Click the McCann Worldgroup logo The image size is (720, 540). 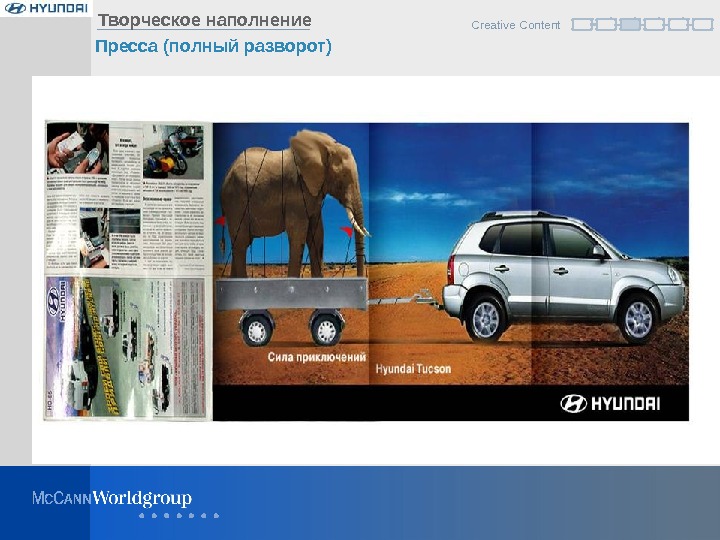[112, 498]
